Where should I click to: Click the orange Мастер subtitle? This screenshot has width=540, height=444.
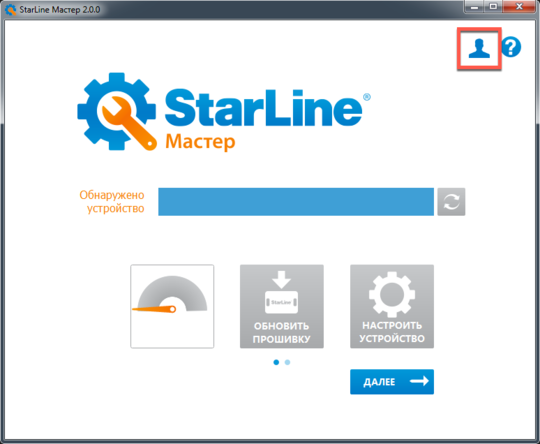(200, 142)
